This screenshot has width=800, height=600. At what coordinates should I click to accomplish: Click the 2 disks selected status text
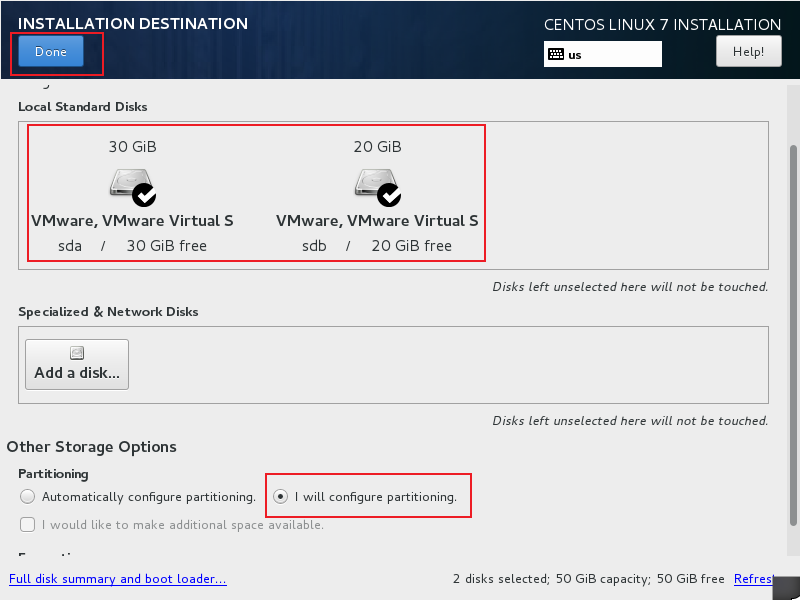(589, 579)
